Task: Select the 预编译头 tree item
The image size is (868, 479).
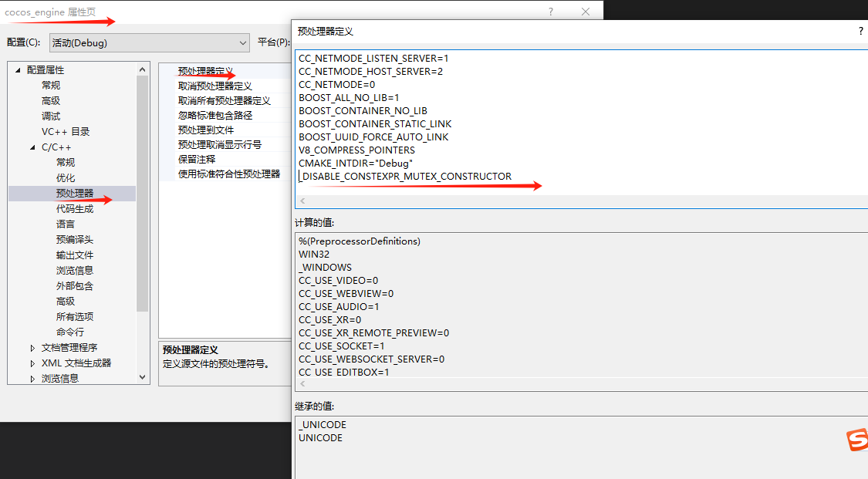Action: coord(75,239)
